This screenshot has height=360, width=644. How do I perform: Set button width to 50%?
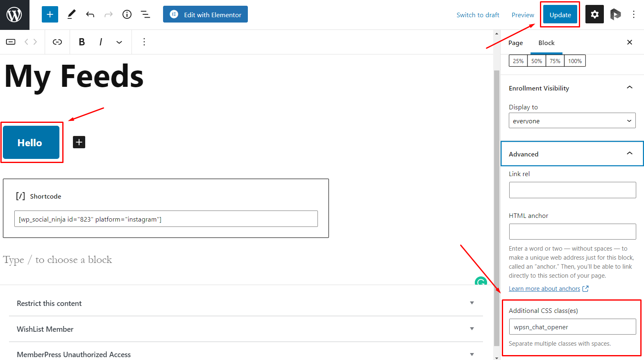[537, 61]
